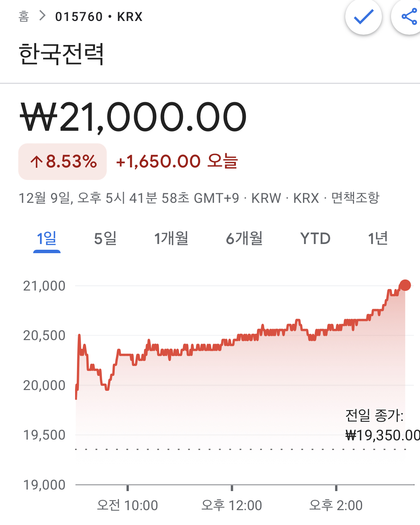
Task: Switch to the 5일 chart tab
Action: coord(105,239)
